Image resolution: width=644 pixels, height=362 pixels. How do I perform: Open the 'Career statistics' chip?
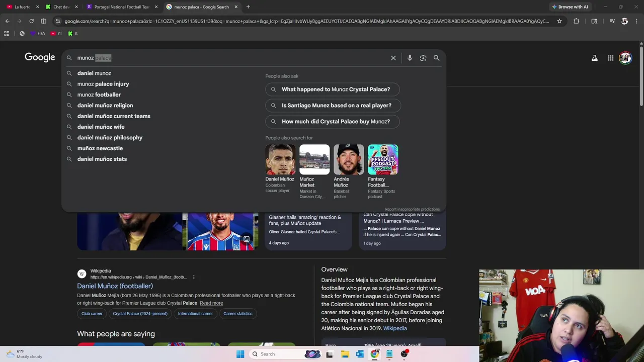(x=238, y=314)
